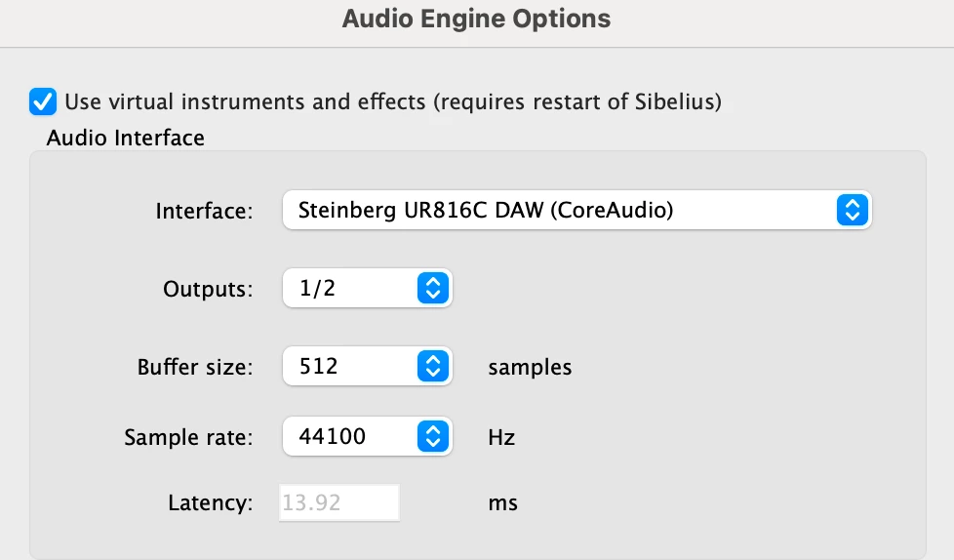This screenshot has height=560, width=954.
Task: Click the "ms" unit label next to Latency
Action: [x=502, y=504]
